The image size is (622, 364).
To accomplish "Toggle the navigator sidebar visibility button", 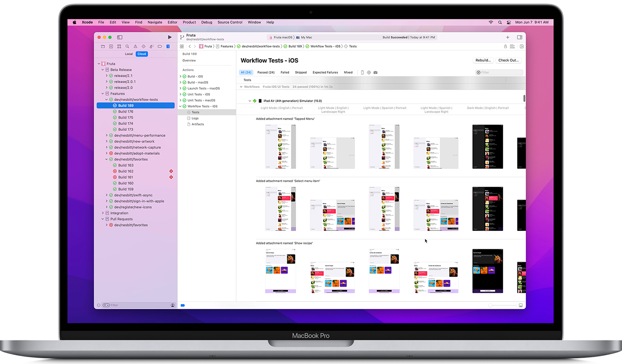I will [x=120, y=37].
